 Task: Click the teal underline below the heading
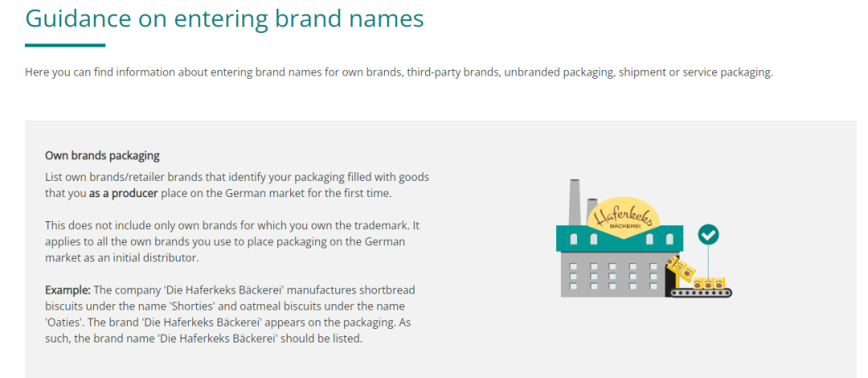point(65,45)
